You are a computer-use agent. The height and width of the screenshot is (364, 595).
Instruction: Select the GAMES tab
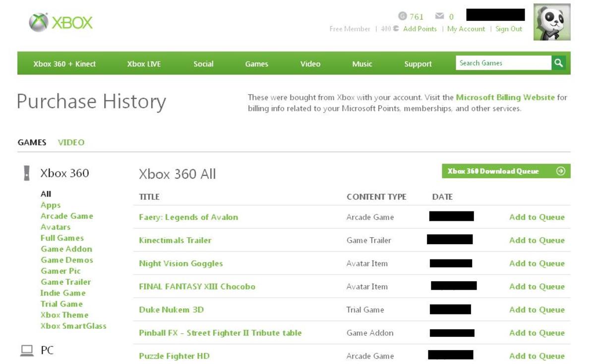point(32,142)
